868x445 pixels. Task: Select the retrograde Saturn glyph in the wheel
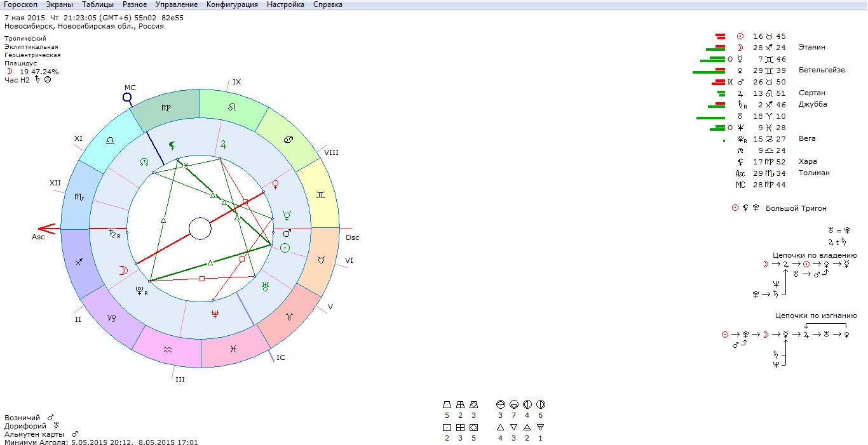coord(114,234)
